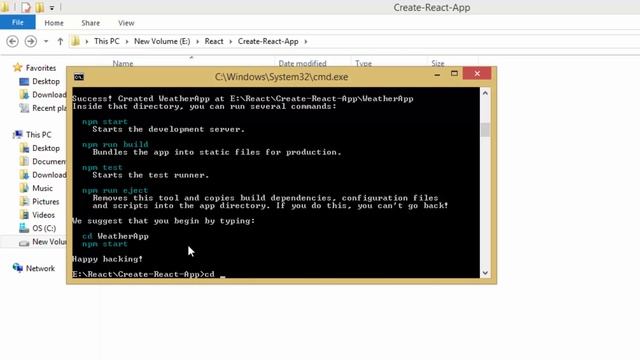The height and width of the screenshot is (360, 640).
Task: Click the address bar folder icon
Action: click(x=76, y=41)
